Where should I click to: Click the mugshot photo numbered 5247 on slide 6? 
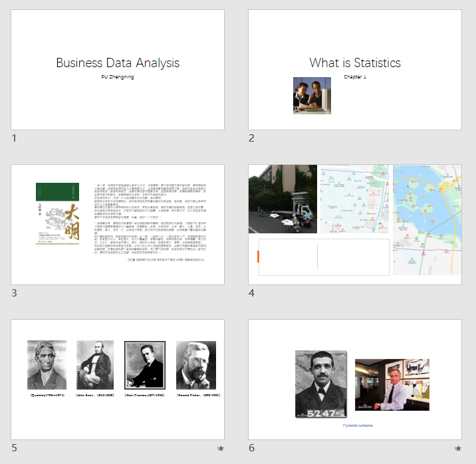click(322, 384)
